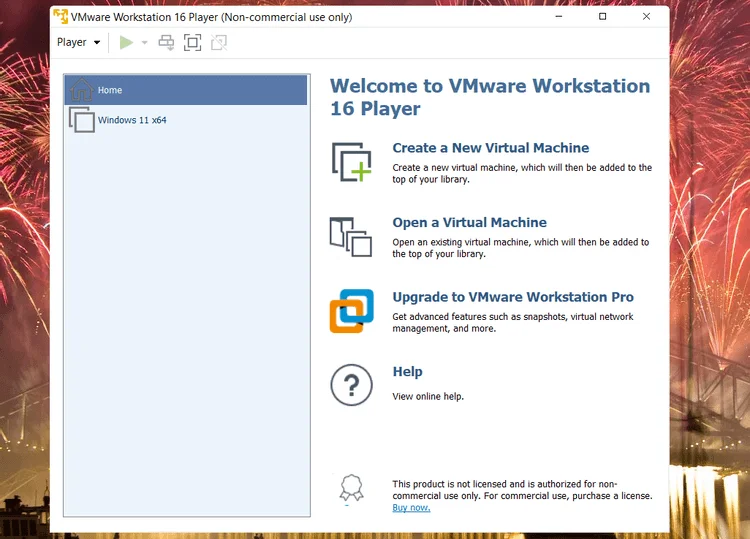Click the Unity mode toolbar icon

click(x=219, y=43)
